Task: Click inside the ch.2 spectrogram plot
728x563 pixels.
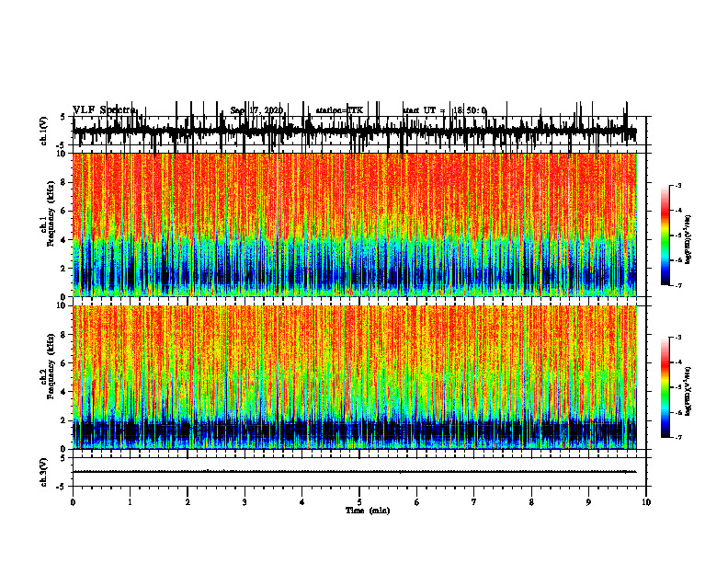Action: point(355,377)
